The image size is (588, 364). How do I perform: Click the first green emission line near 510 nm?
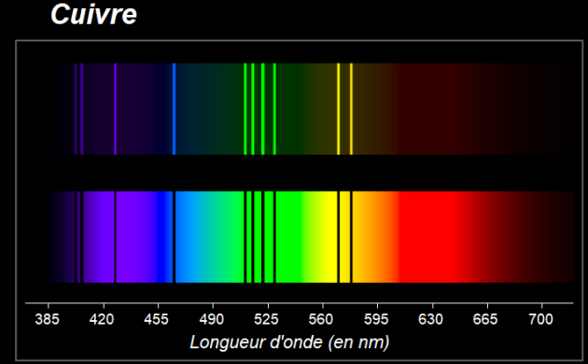pos(245,108)
